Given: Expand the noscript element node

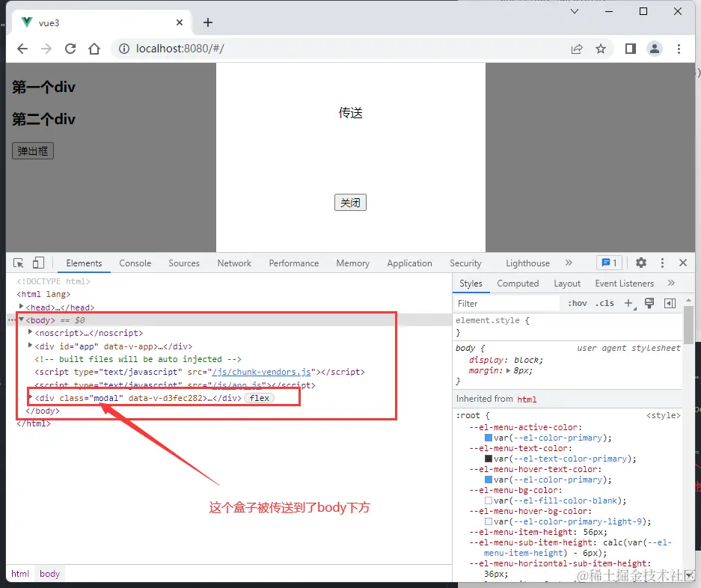Looking at the screenshot, I should coord(30,332).
